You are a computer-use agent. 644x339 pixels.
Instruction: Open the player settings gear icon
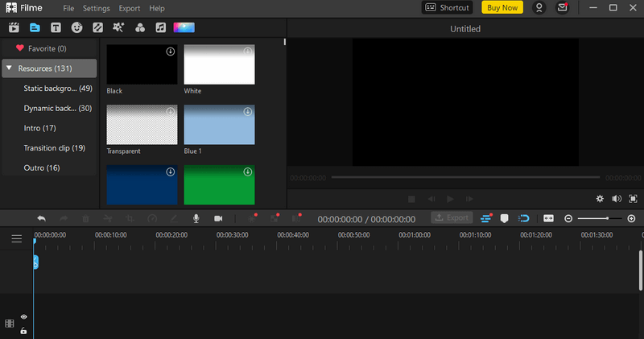click(600, 199)
